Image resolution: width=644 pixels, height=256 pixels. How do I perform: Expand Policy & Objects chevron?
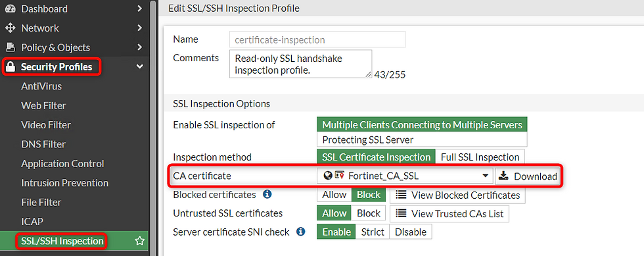point(139,47)
